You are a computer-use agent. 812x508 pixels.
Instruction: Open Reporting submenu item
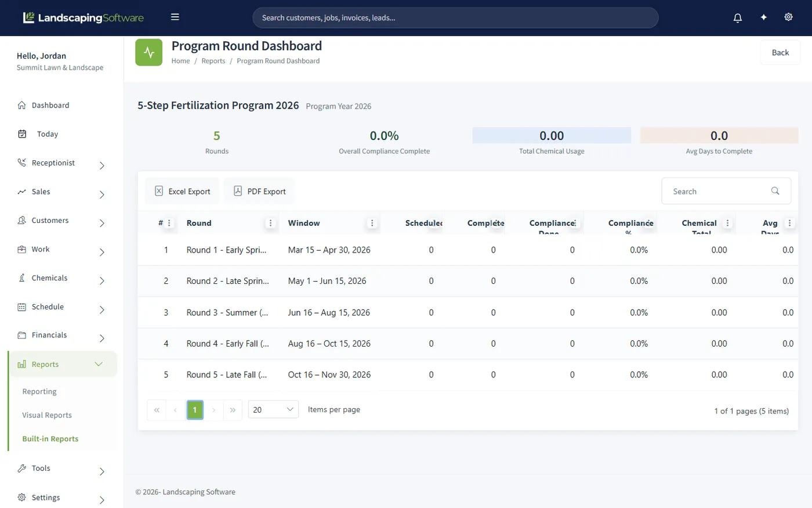coord(39,391)
